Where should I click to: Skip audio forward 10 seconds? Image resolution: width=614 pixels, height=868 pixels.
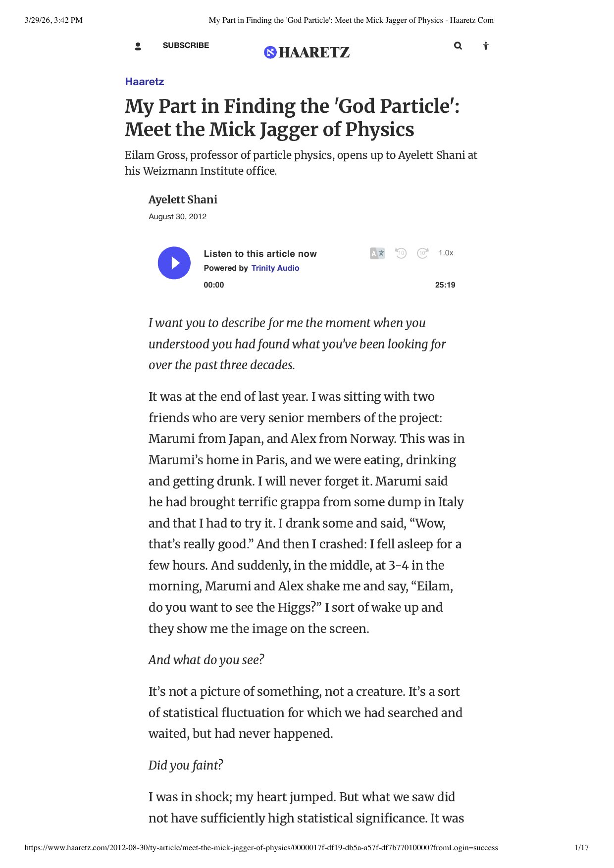pos(422,253)
